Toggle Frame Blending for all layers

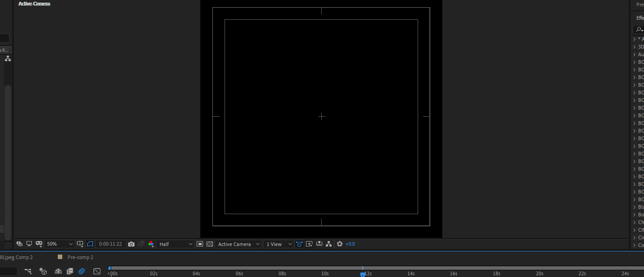(70, 271)
